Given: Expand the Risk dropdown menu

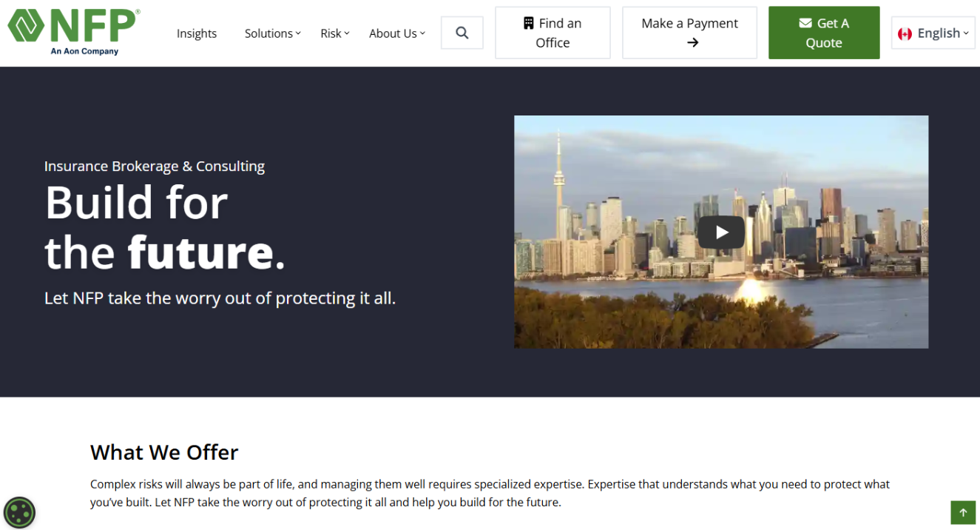Looking at the screenshot, I should pos(334,33).
